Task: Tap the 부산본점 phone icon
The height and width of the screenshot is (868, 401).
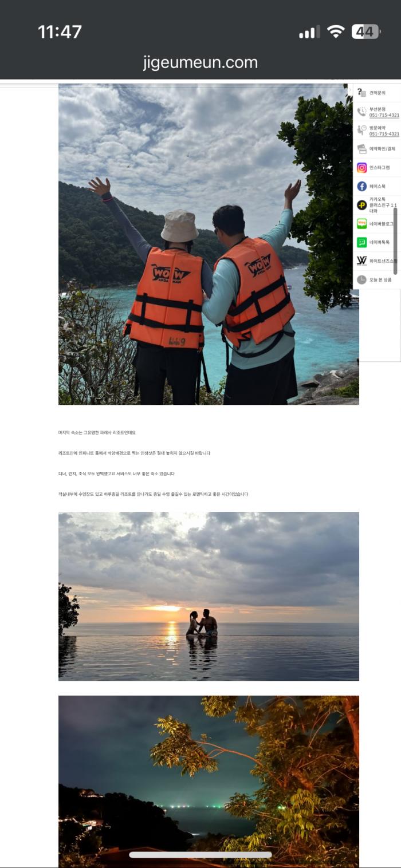Action: coord(361,112)
